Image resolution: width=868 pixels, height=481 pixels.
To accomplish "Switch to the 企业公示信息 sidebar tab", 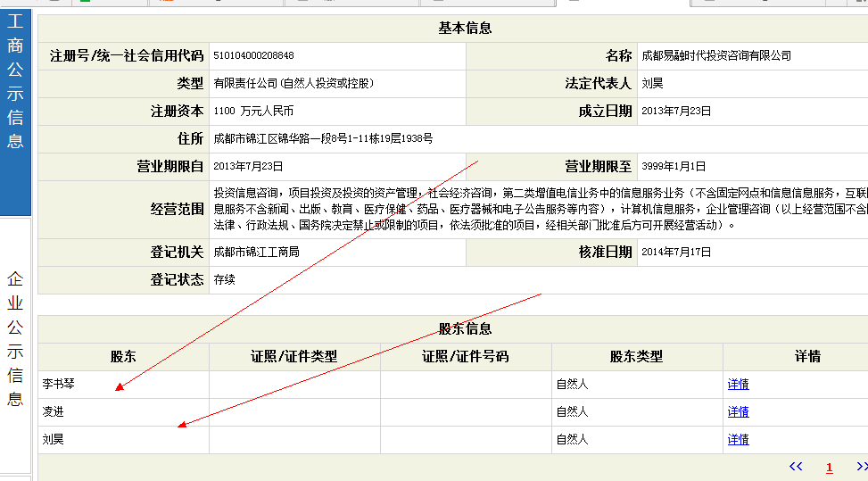I will click(15, 339).
